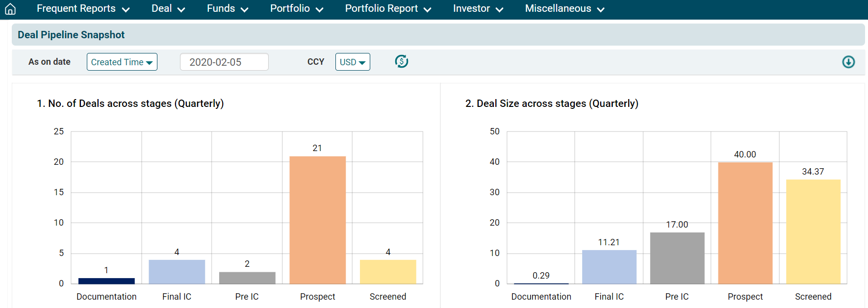The height and width of the screenshot is (308, 868).
Task: Click the download report icon
Action: pos(848,62)
